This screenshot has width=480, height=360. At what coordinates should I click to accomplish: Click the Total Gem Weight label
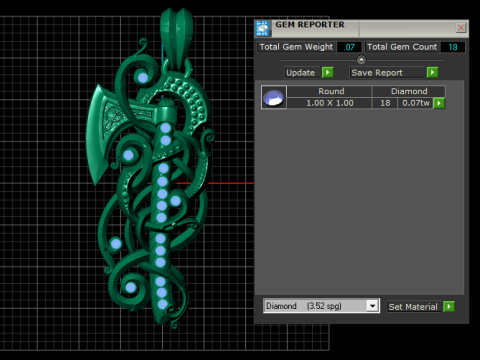click(296, 47)
